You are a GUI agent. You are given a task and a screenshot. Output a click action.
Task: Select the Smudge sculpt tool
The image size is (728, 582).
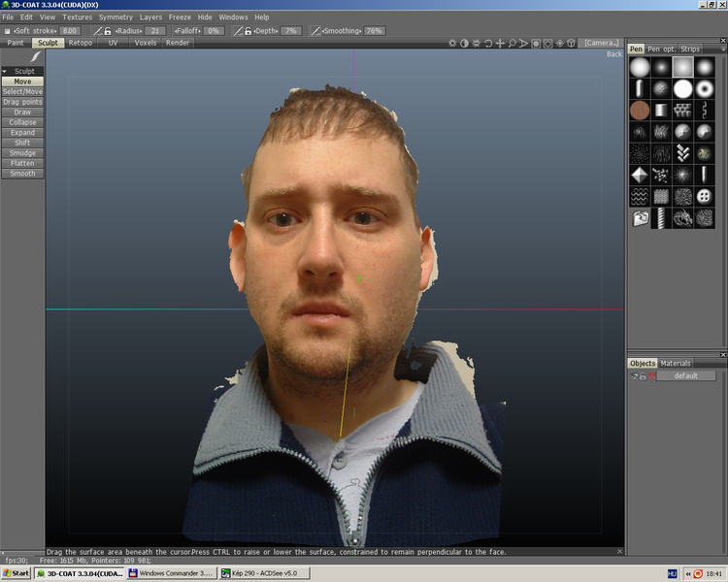[x=22, y=153]
